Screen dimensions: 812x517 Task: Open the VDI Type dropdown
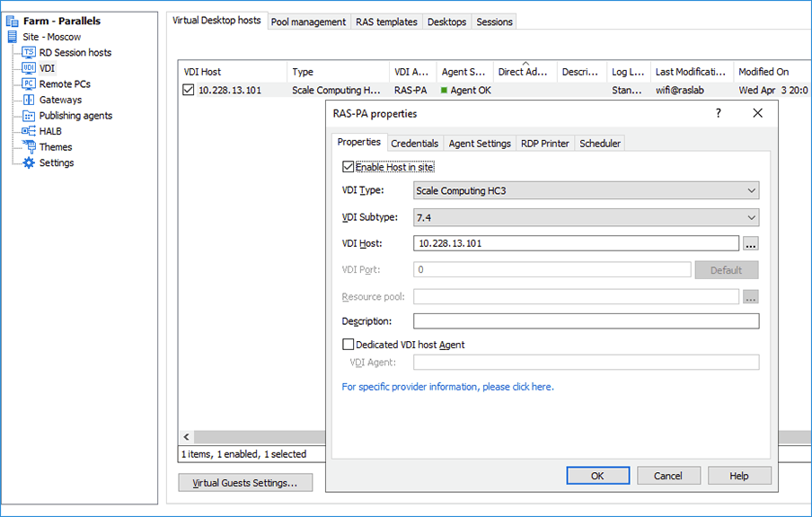click(x=586, y=190)
